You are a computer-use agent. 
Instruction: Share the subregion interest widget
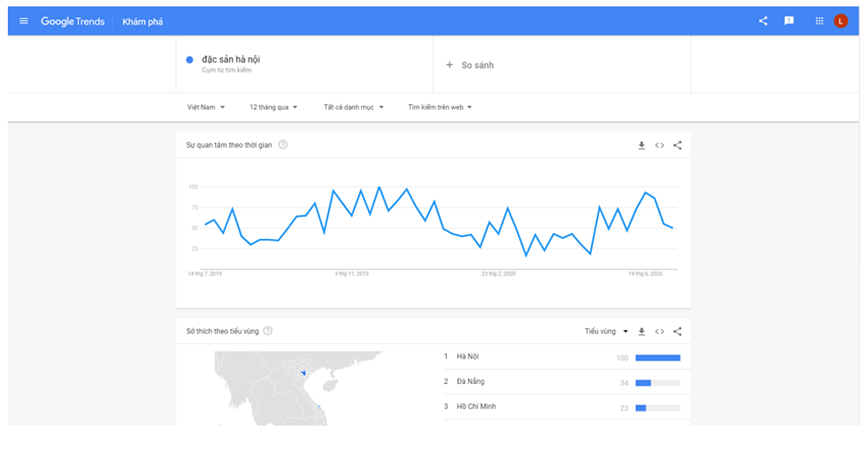(678, 331)
